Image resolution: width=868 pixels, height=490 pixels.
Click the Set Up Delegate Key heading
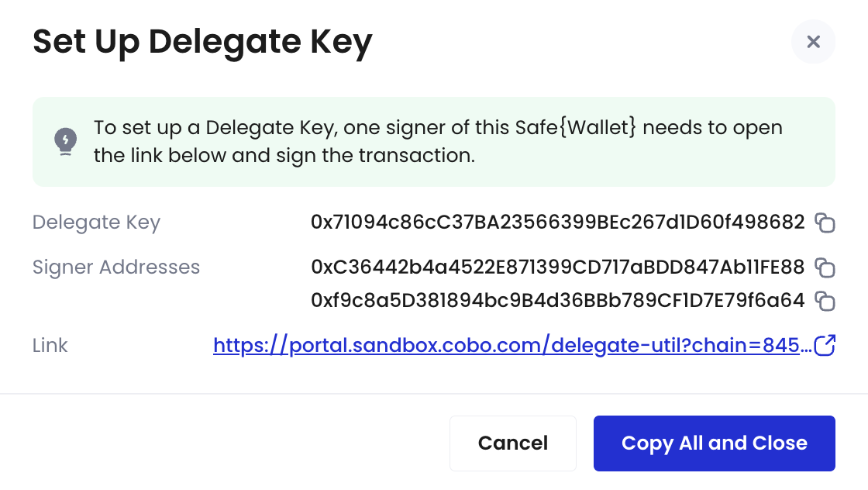(202, 43)
